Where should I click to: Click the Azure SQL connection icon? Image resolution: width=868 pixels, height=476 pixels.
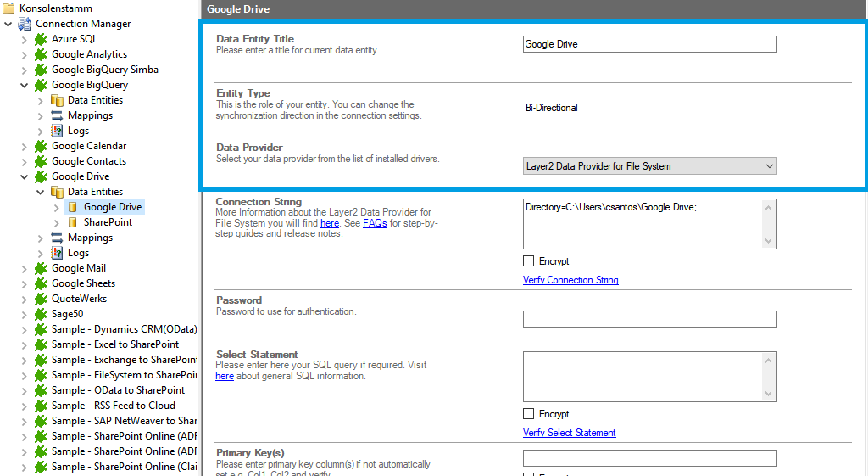41,39
